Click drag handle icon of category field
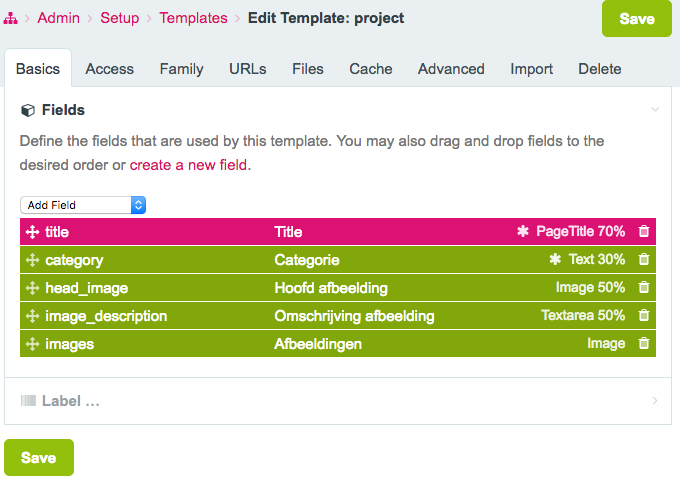Viewport: 680px width, 484px height. [32, 259]
